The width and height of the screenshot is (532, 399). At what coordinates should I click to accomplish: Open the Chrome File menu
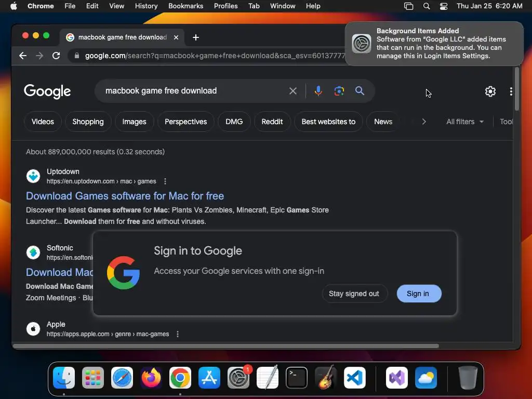tap(70, 6)
